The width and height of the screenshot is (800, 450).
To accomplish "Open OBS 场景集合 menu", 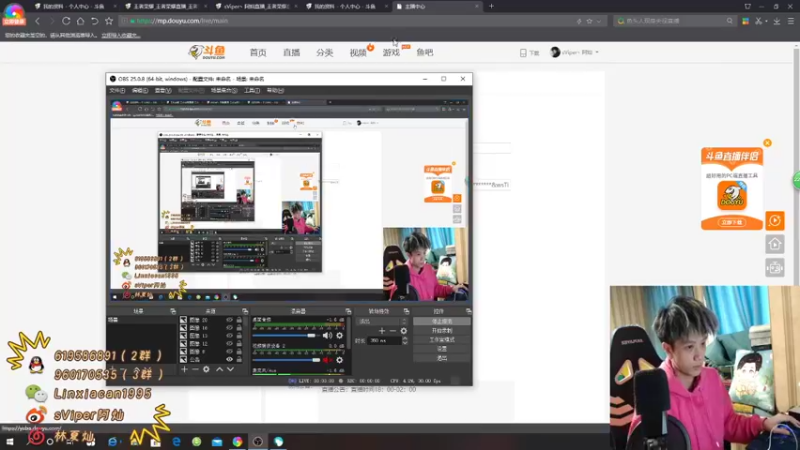I will [x=224, y=90].
